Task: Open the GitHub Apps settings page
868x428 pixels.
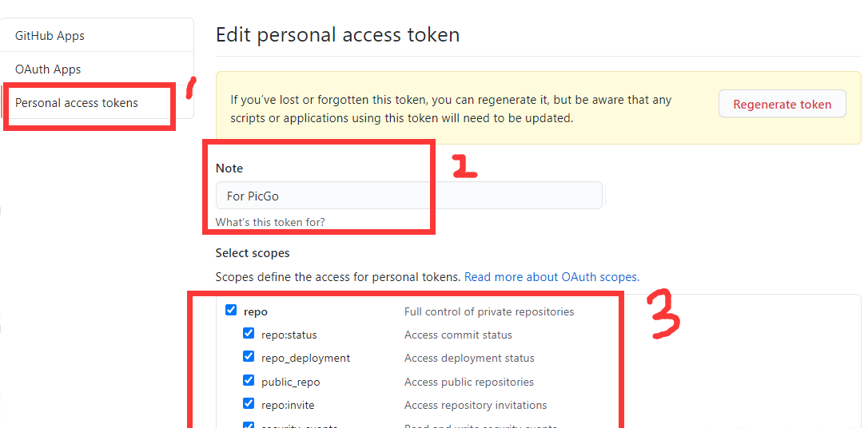Action: [x=50, y=36]
